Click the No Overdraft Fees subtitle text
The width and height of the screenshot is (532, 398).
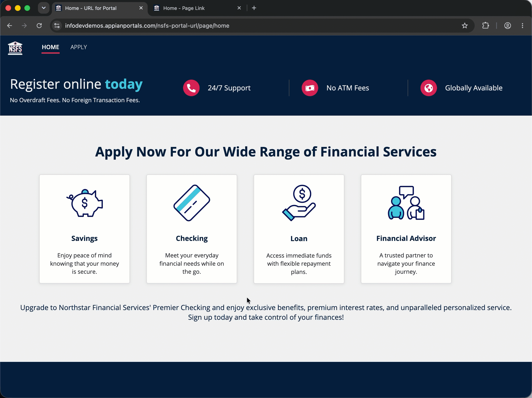tap(75, 100)
